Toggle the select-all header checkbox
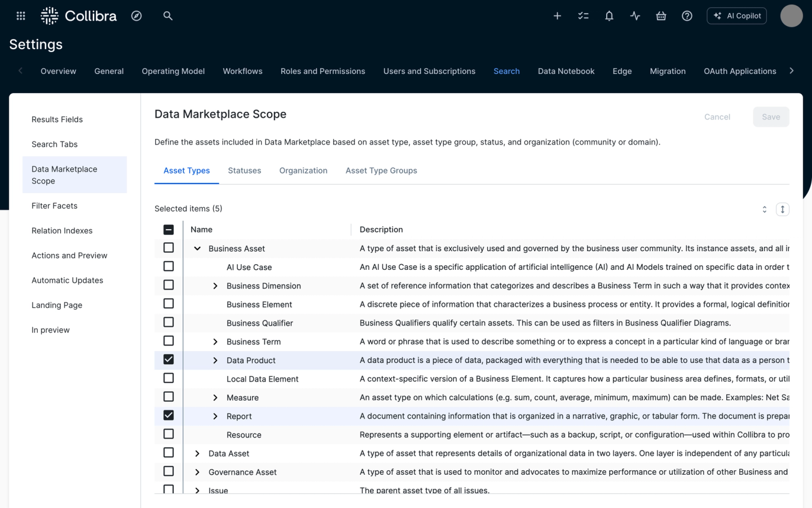This screenshot has height=508, width=812. [x=169, y=230]
